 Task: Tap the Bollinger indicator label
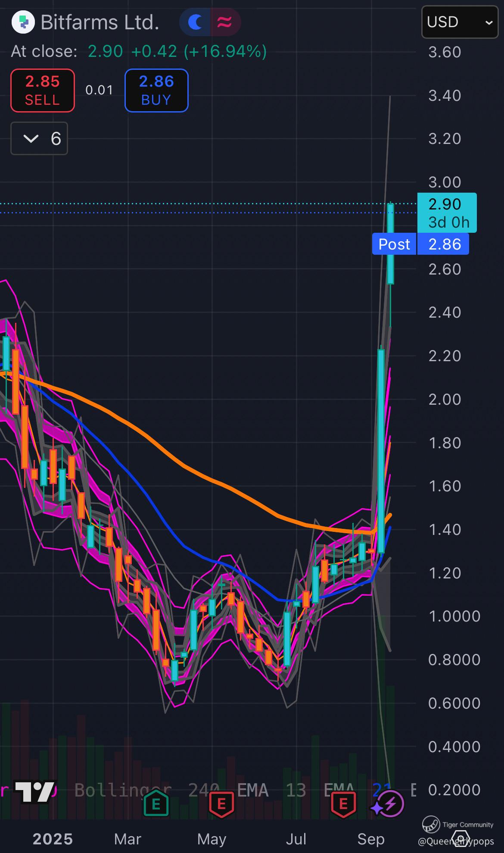tap(123, 790)
